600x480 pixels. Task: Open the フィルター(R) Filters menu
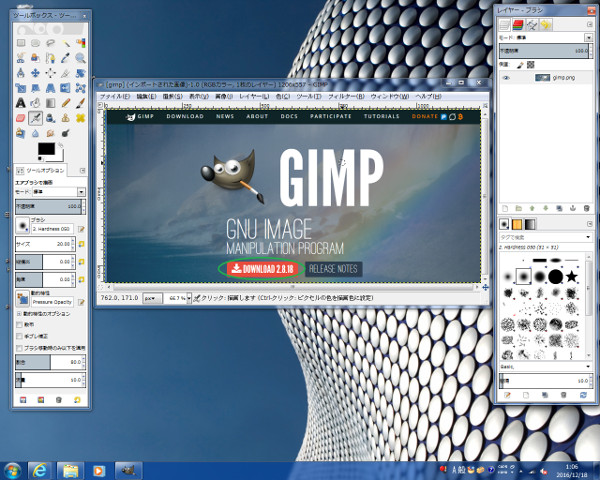346,96
